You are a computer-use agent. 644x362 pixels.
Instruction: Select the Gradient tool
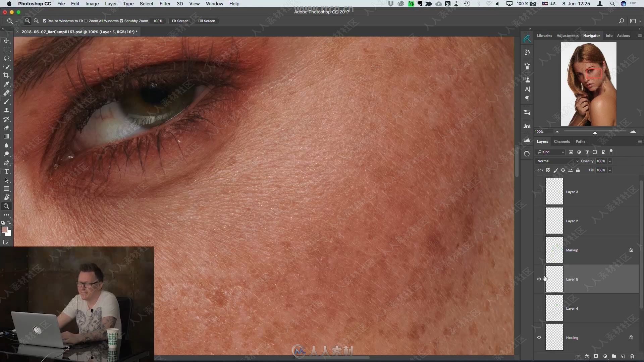(x=6, y=136)
